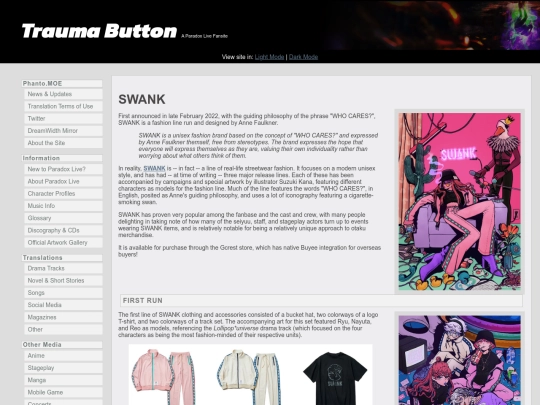Select the Translations sidebar heading
This screenshot has height=405, width=540.
(62, 258)
